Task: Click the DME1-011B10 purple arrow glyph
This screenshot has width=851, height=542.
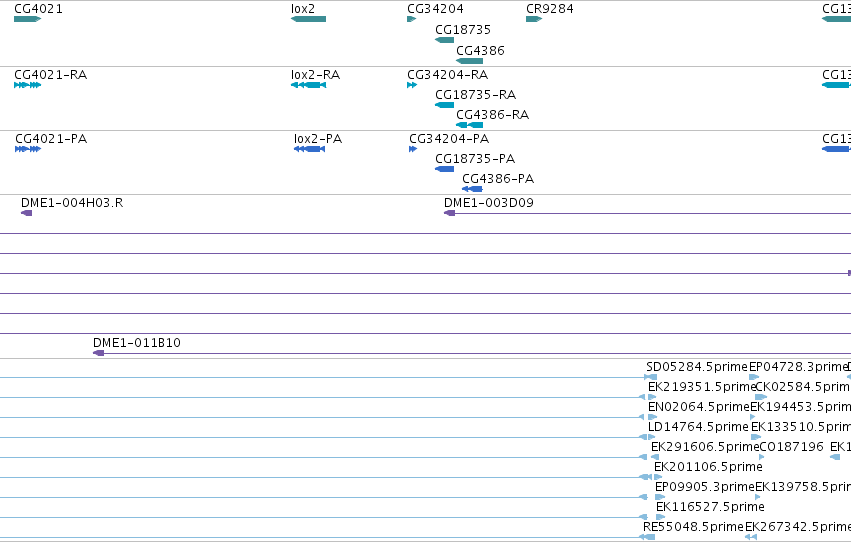Action: [98, 353]
